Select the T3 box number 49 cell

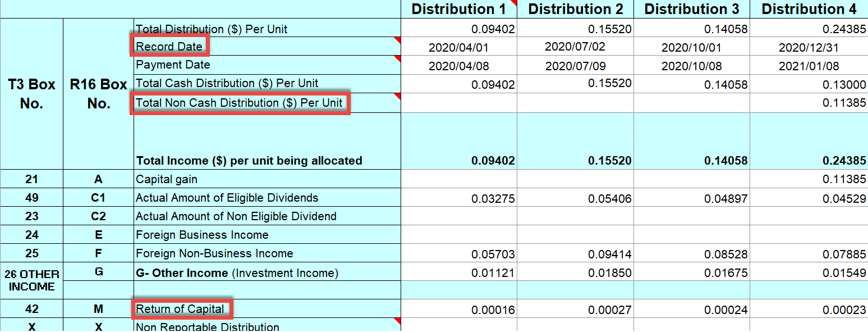(31, 198)
